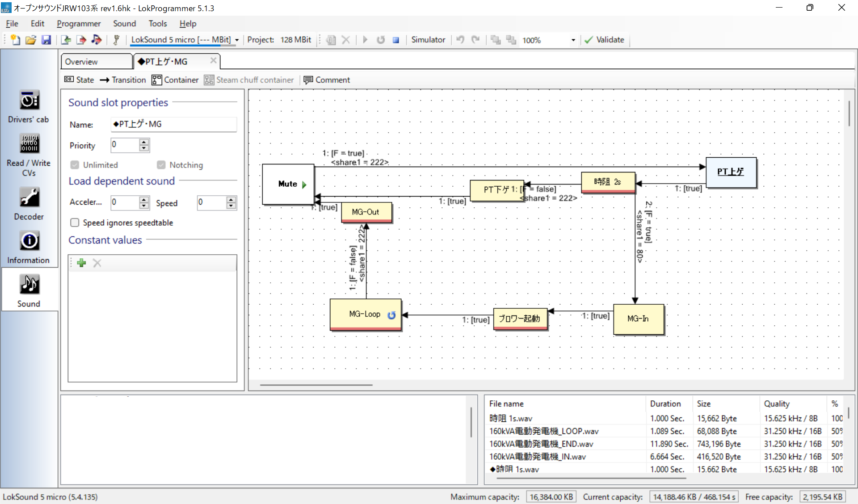Click the Validate button
This screenshot has height=504, width=858.
(604, 40)
